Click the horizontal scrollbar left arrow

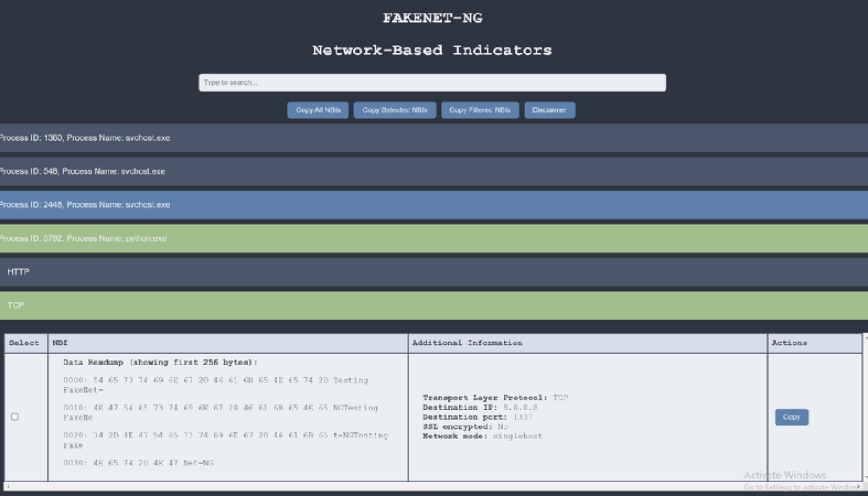(8, 486)
